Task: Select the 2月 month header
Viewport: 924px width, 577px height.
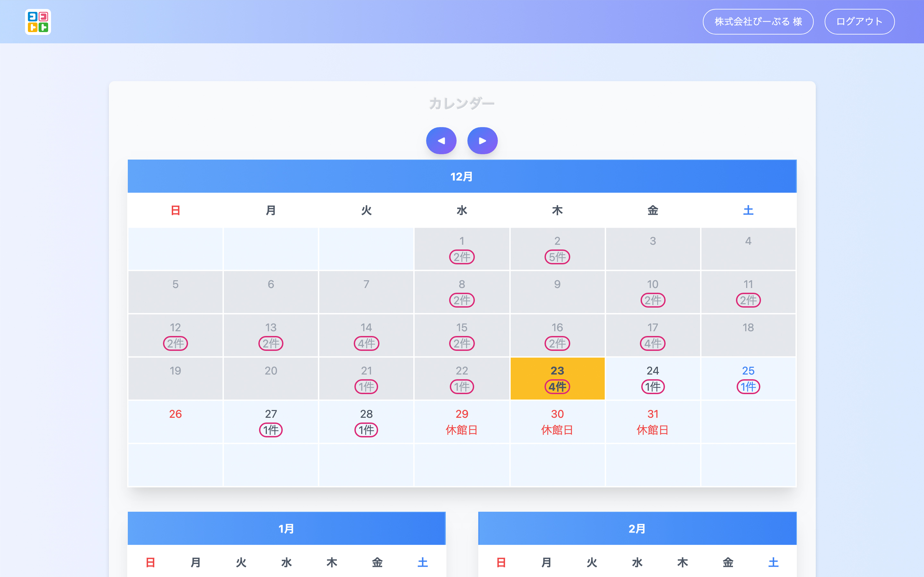Action: tap(637, 529)
